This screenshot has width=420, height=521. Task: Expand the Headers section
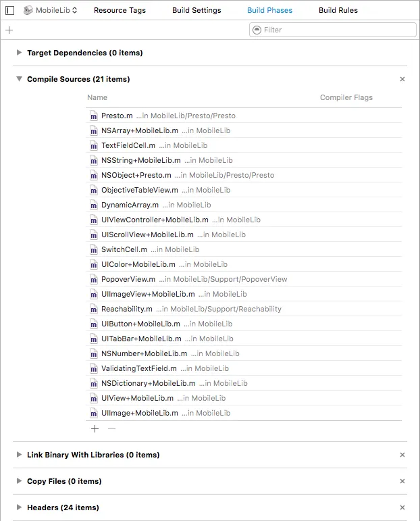click(19, 507)
